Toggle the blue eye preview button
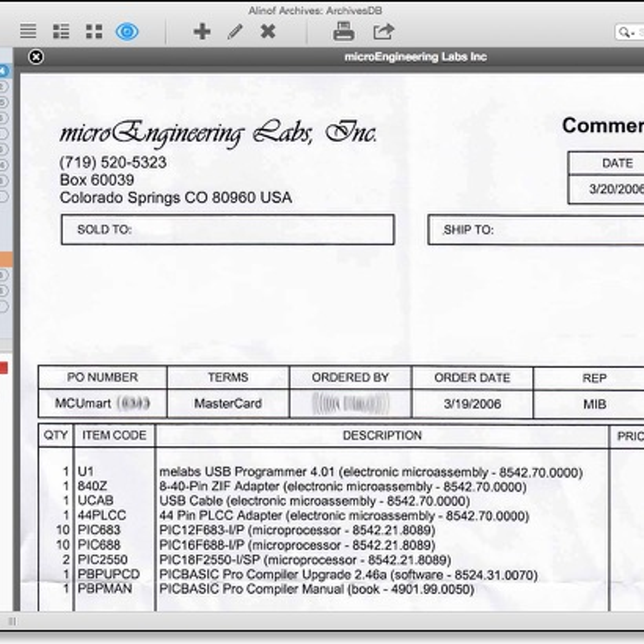The image size is (644, 644). [x=127, y=31]
